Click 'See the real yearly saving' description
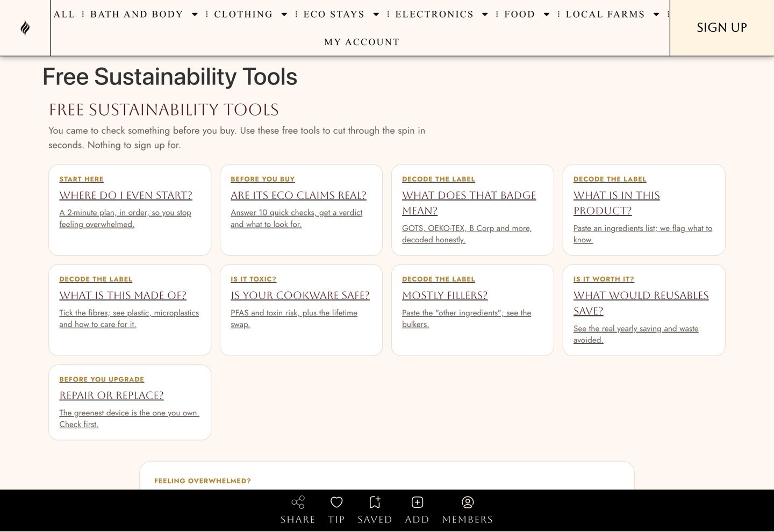This screenshot has height=532, width=774. point(636,334)
